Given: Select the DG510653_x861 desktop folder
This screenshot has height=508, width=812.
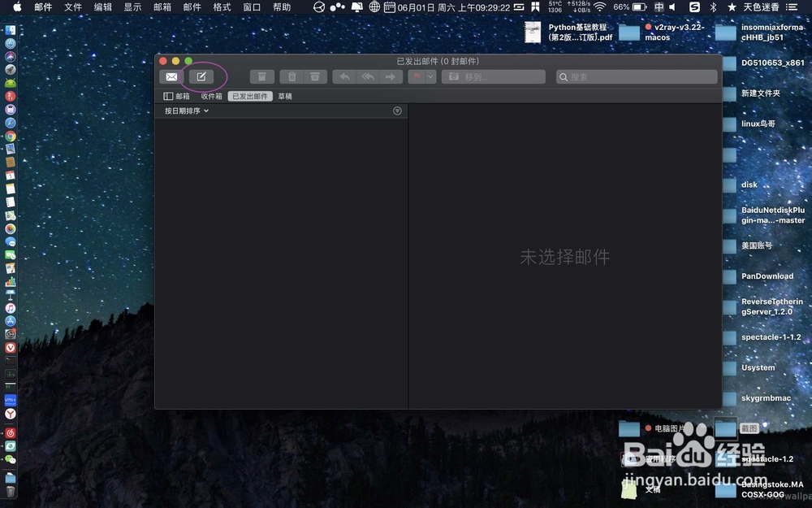Looking at the screenshot, I should click(763, 63).
